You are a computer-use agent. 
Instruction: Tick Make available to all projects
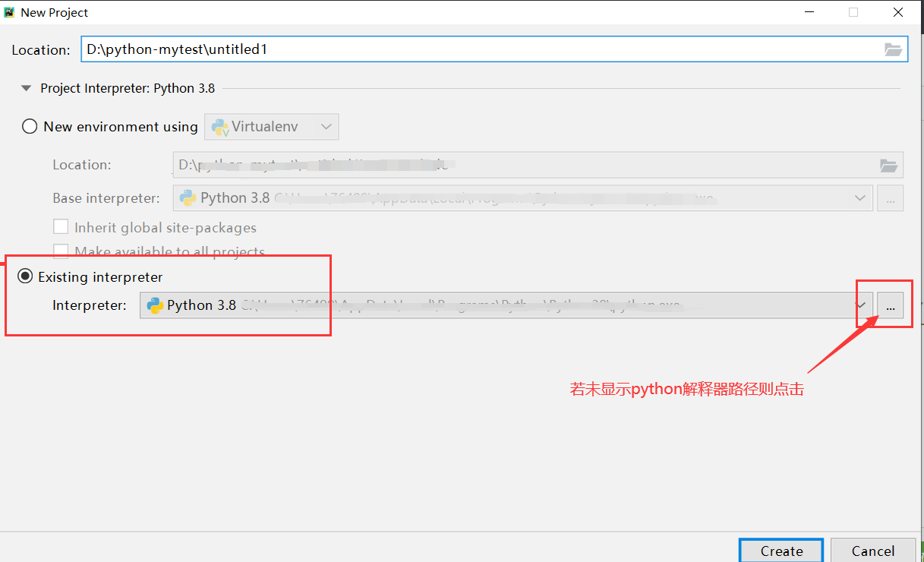pos(61,251)
